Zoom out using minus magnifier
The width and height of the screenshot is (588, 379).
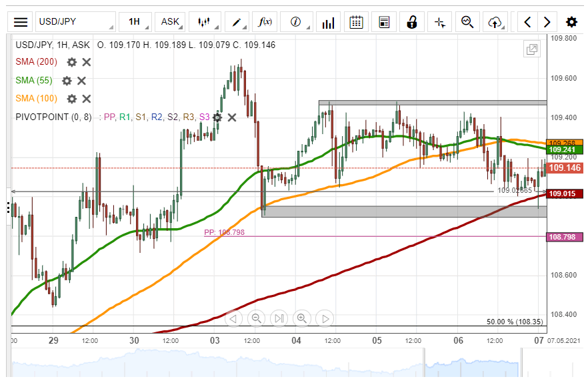(x=256, y=318)
